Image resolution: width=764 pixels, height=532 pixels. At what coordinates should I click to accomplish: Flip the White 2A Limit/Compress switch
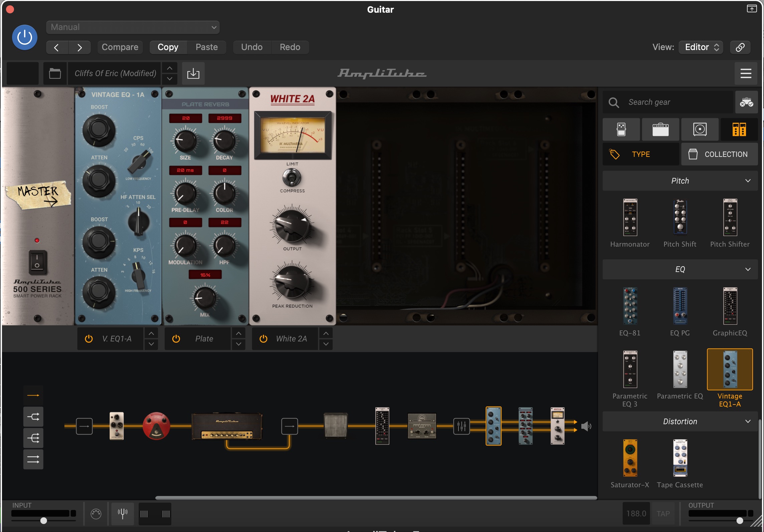pyautogui.click(x=292, y=177)
